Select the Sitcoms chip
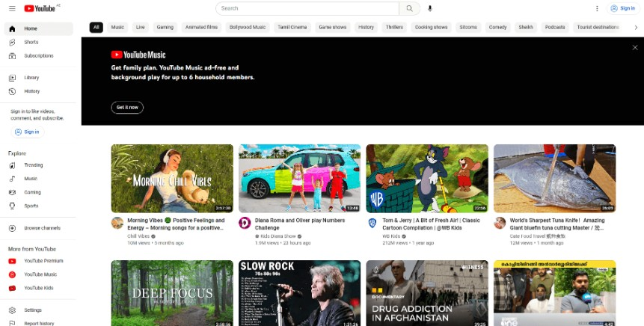The height and width of the screenshot is (326, 644). 468,28
